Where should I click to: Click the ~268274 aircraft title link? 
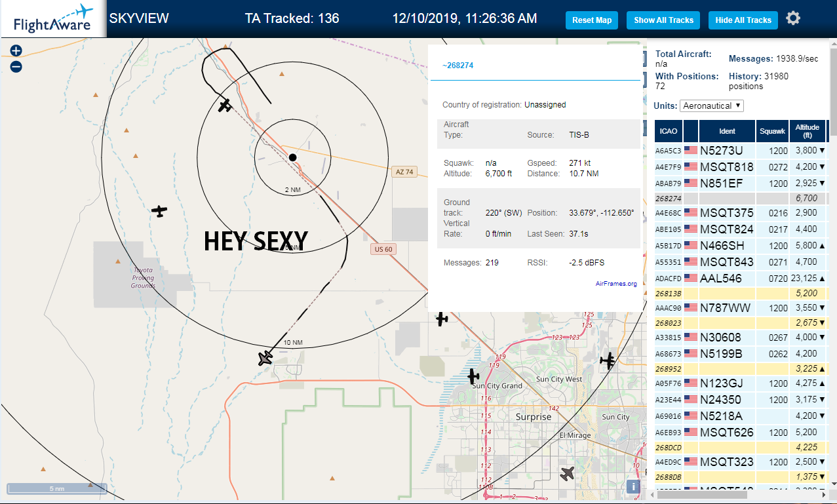point(457,66)
